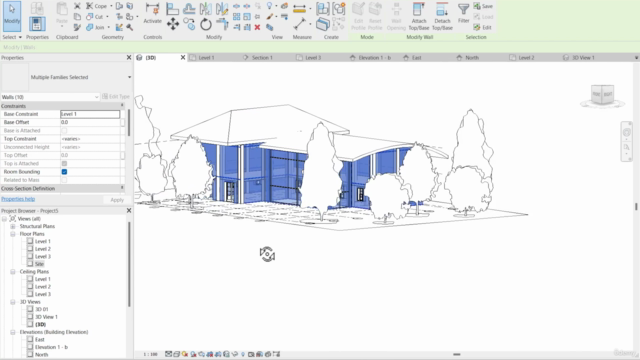
Task: Click the Cope geometry tool
Action: tap(97, 6)
